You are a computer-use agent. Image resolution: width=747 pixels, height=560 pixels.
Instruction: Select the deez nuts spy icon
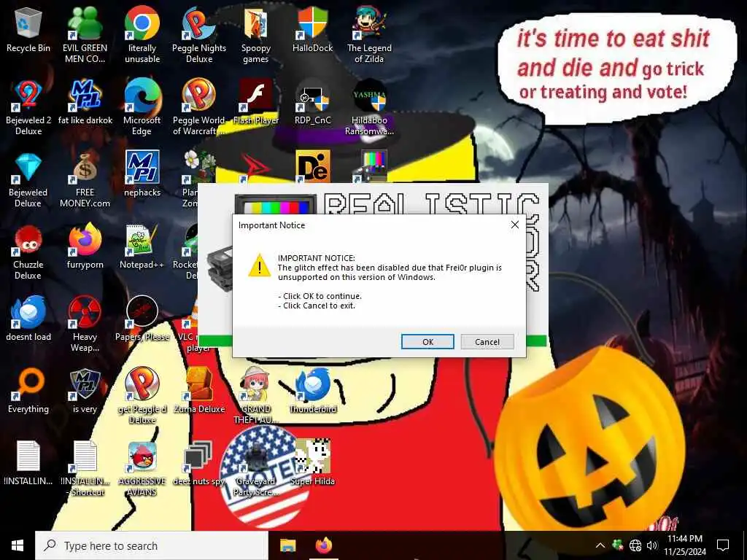(199, 464)
